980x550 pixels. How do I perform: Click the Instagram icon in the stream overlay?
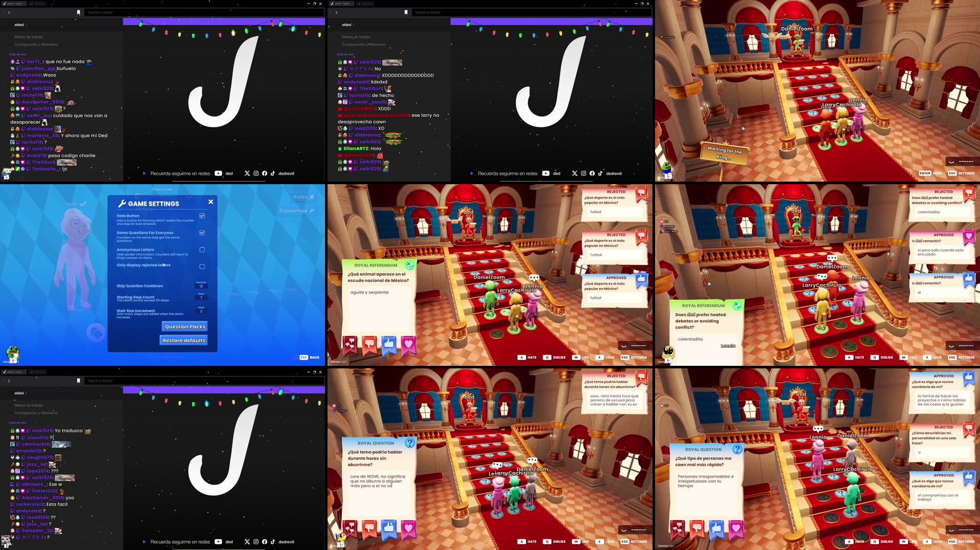point(256,173)
